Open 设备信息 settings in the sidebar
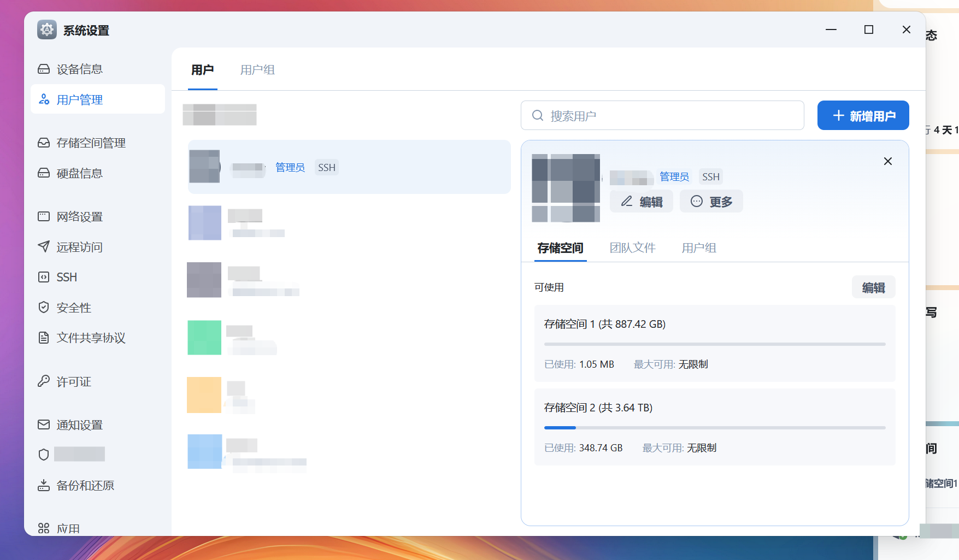This screenshot has width=959, height=560. click(80, 69)
